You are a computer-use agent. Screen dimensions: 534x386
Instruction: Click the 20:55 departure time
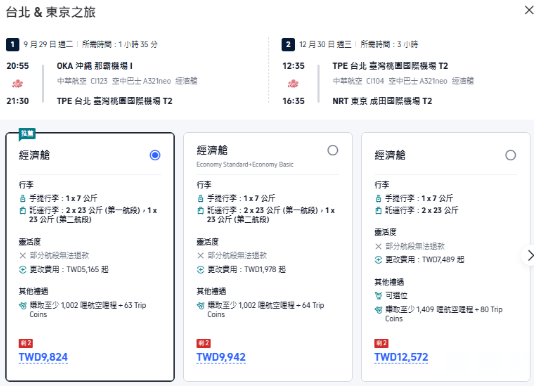18,66
